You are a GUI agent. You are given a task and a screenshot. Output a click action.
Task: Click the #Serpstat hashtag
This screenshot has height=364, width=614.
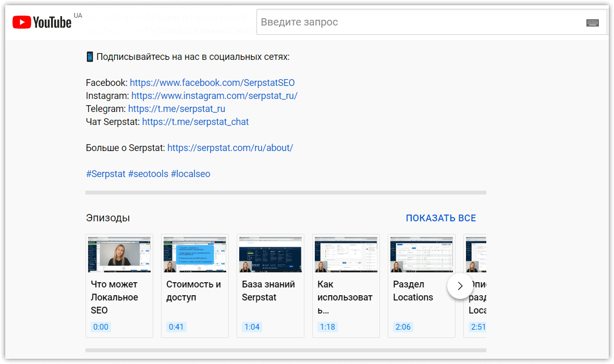[x=106, y=174]
